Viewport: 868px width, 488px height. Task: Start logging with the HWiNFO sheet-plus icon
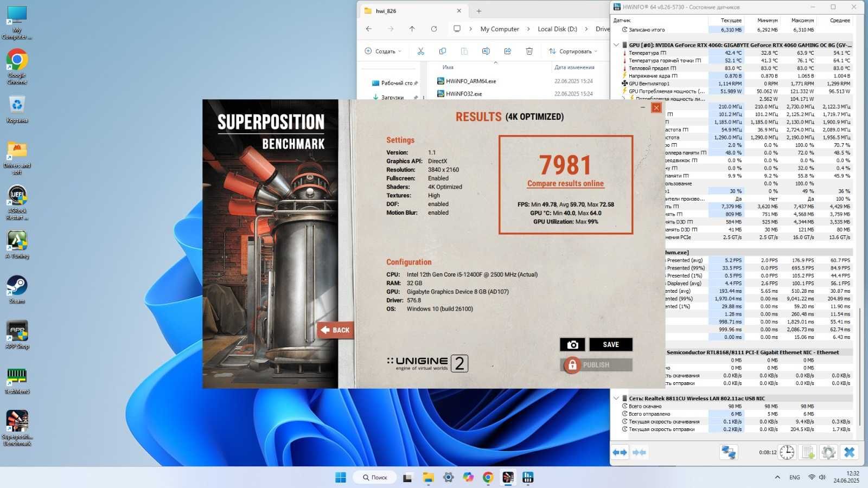[808, 452]
